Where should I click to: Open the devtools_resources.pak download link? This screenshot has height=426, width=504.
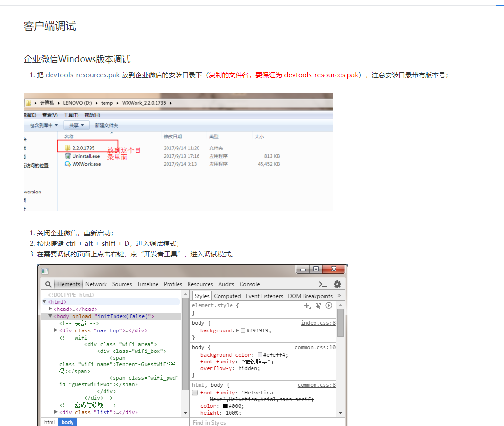pos(83,75)
